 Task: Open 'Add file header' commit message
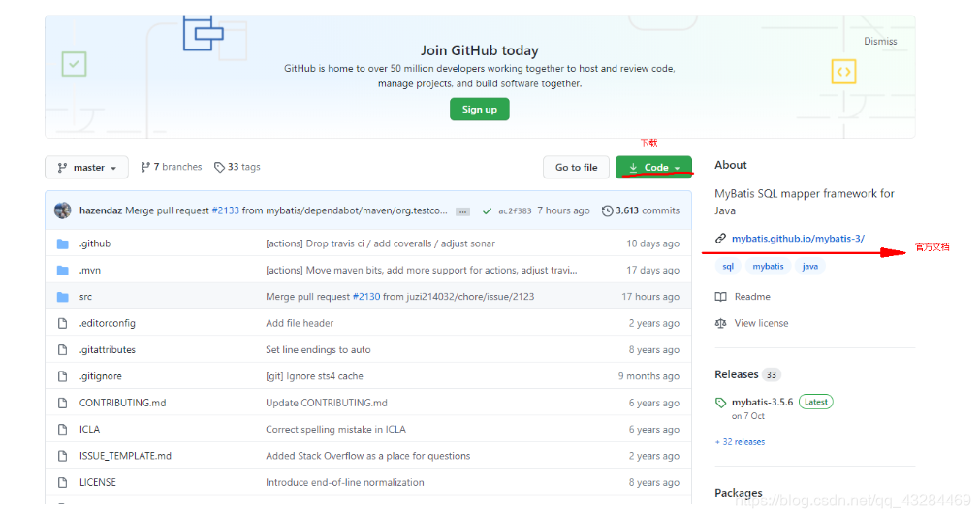pos(300,323)
